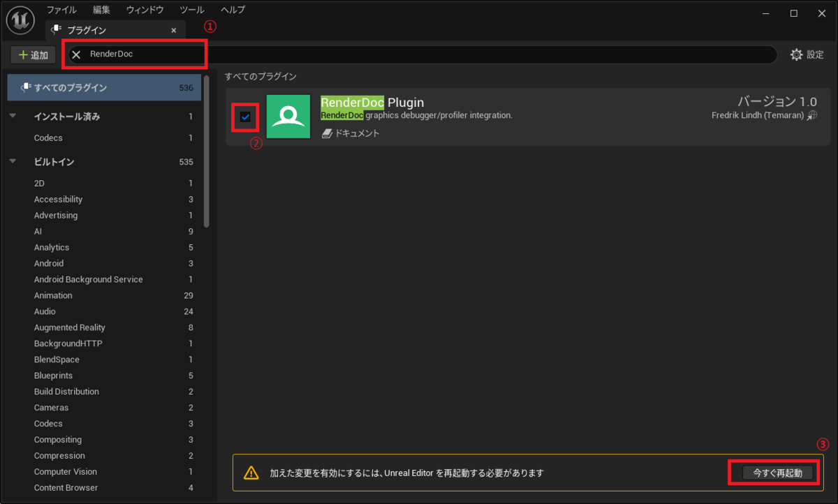Click the plugin description 'graphics debugger/profiler integration'
The image size is (838, 504).
point(439,115)
